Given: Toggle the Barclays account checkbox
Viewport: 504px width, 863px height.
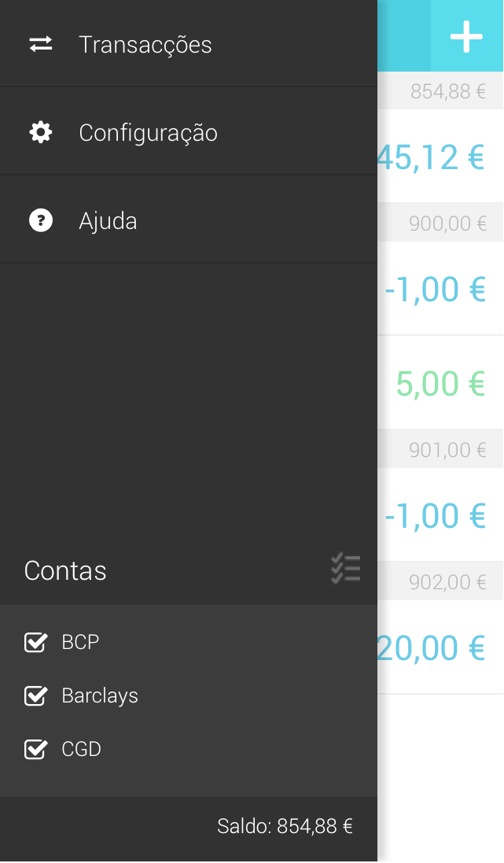Looking at the screenshot, I should pyautogui.click(x=36, y=696).
